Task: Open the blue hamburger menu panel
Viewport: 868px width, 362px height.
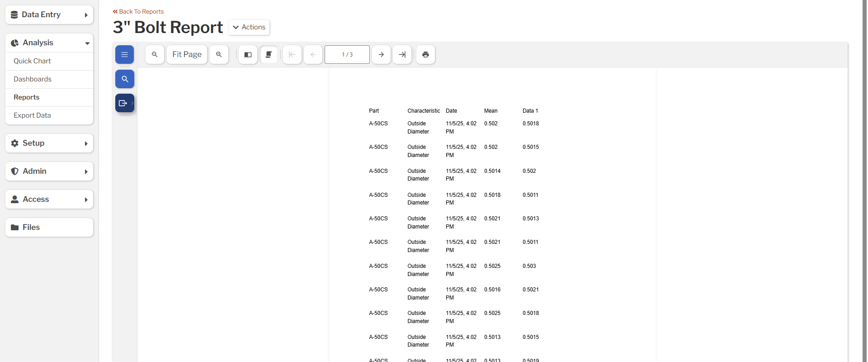Action: [124, 55]
